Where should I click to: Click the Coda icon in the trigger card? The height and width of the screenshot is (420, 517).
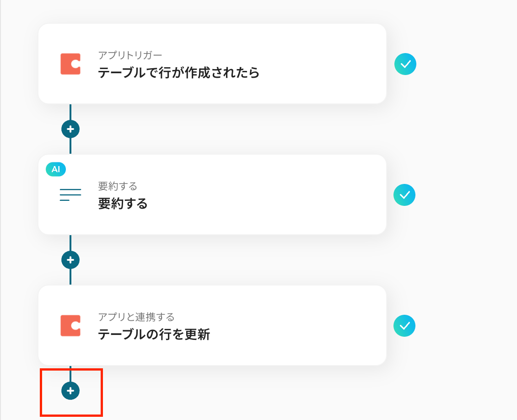(x=70, y=64)
